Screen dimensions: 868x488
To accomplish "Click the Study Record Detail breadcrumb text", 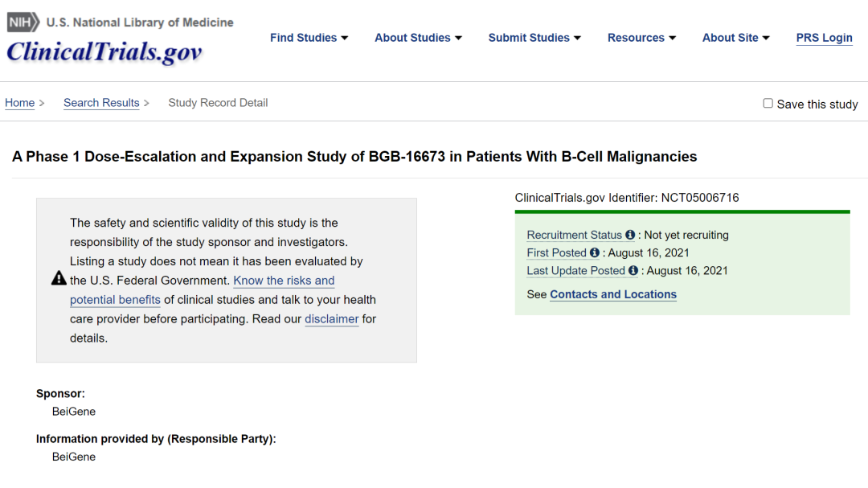I will [x=218, y=102].
